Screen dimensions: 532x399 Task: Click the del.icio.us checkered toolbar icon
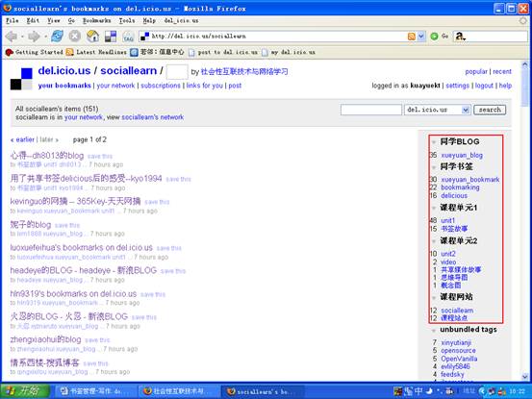pyautogui.click(x=111, y=37)
